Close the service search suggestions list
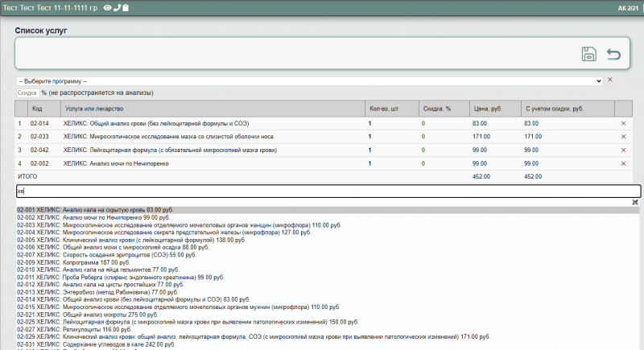The width and height of the screenshot is (644, 350). pos(635,202)
